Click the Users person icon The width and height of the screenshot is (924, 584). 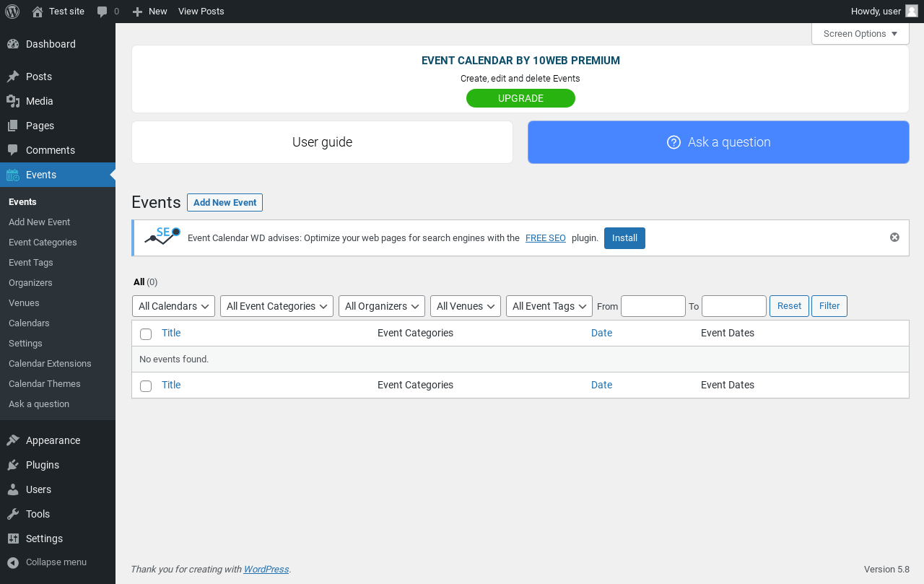click(x=13, y=489)
